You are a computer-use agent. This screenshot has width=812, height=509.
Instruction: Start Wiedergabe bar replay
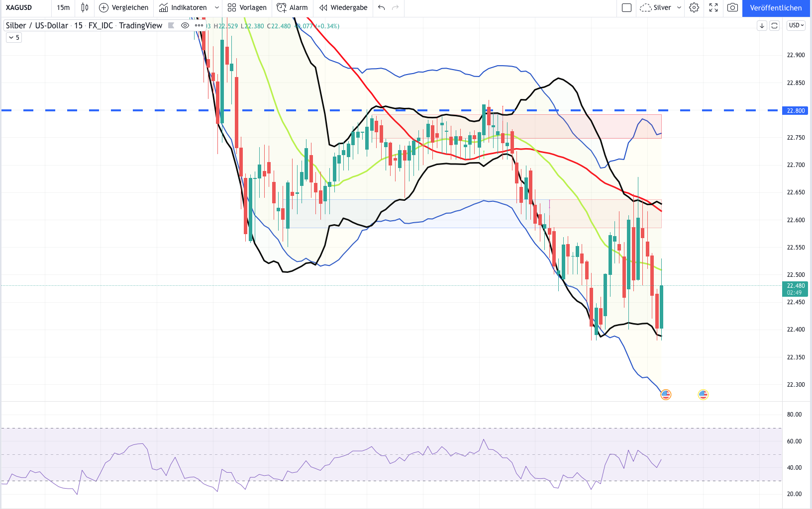pos(343,7)
